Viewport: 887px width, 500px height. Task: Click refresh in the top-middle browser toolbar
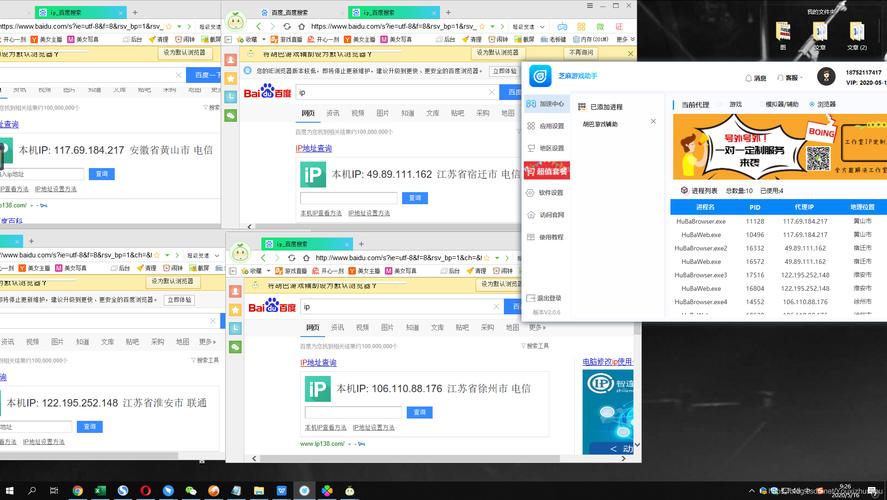287,26
